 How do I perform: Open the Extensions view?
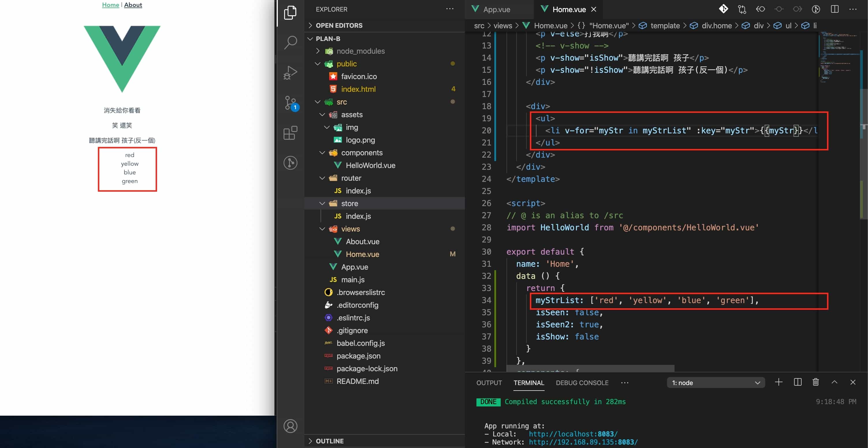click(290, 133)
